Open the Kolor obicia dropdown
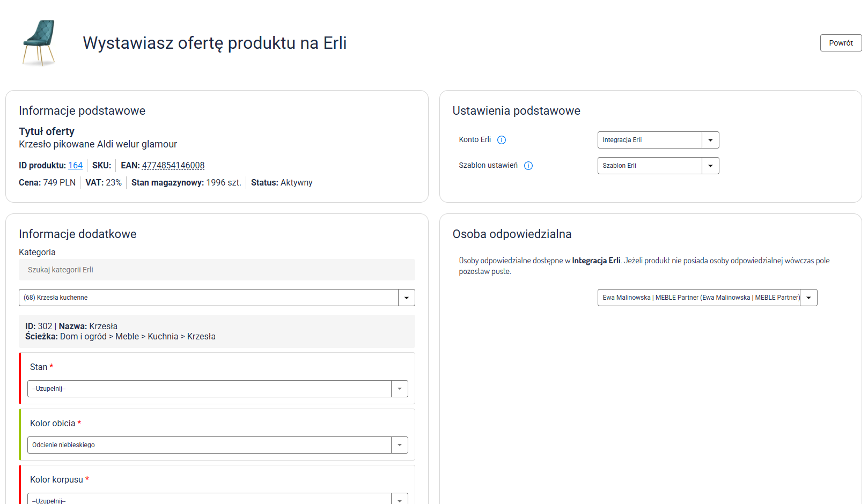The image size is (868, 504). (x=209, y=445)
